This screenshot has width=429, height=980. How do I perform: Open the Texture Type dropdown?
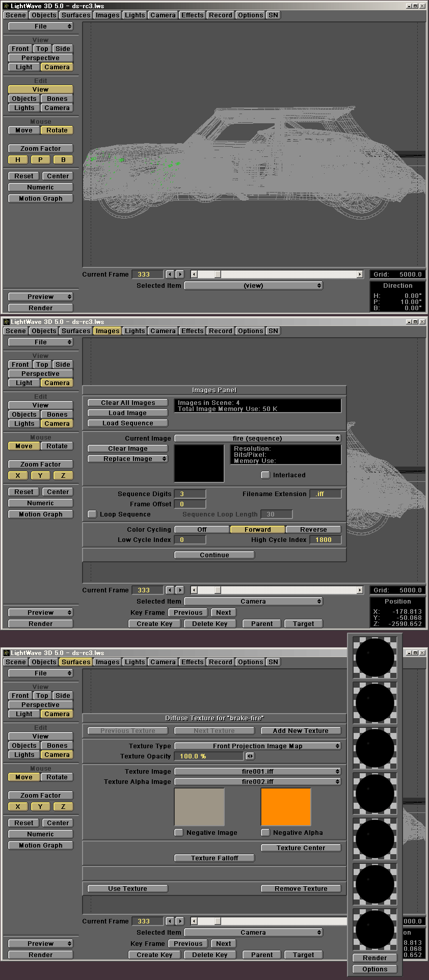click(257, 746)
